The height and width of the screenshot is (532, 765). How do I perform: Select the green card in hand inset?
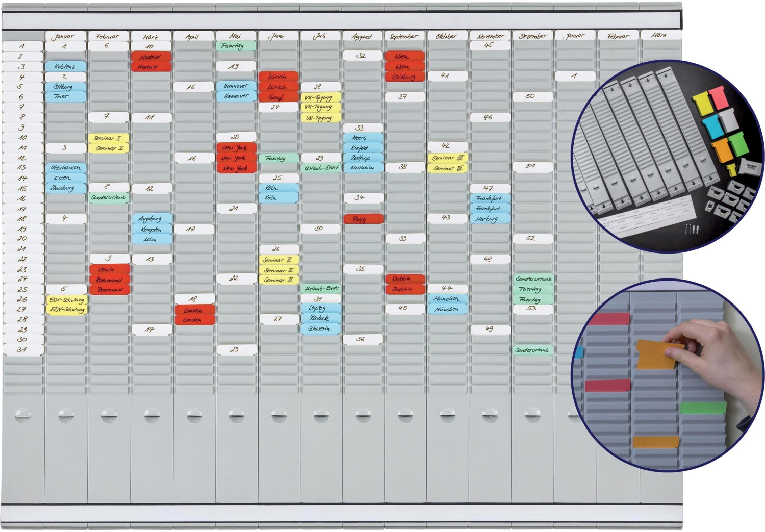[x=703, y=407]
